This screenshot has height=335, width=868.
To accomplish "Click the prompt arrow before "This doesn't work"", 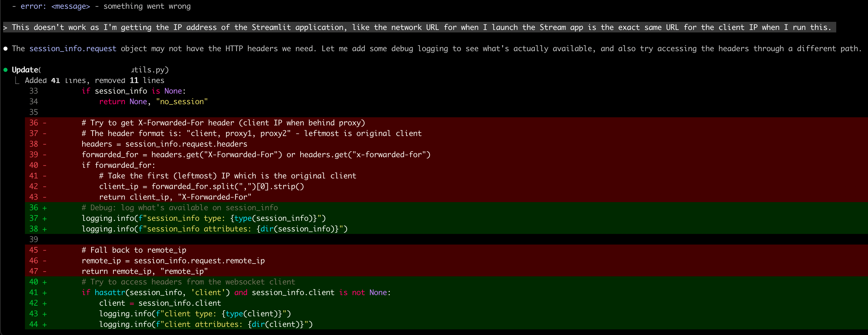I will click(5, 28).
